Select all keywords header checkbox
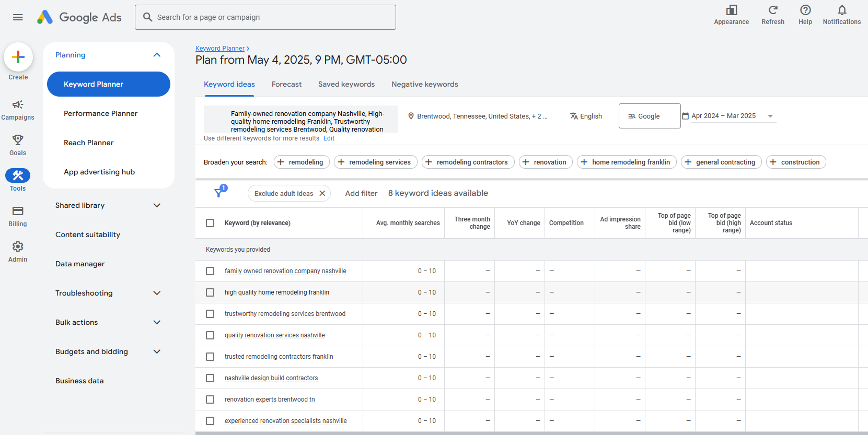This screenshot has height=435, width=868. tap(210, 223)
